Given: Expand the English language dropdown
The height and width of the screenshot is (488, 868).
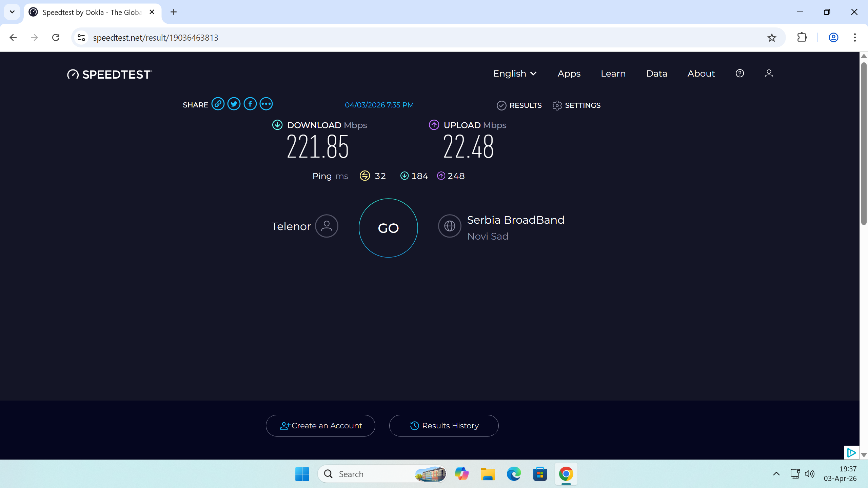Looking at the screenshot, I should click(515, 74).
